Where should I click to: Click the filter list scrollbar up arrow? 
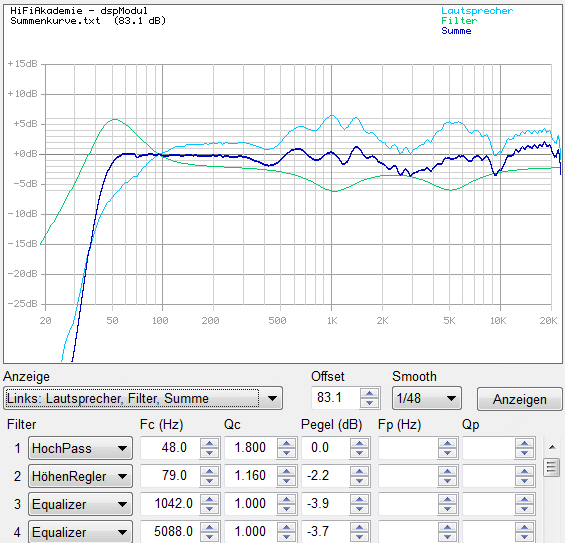pos(552,447)
